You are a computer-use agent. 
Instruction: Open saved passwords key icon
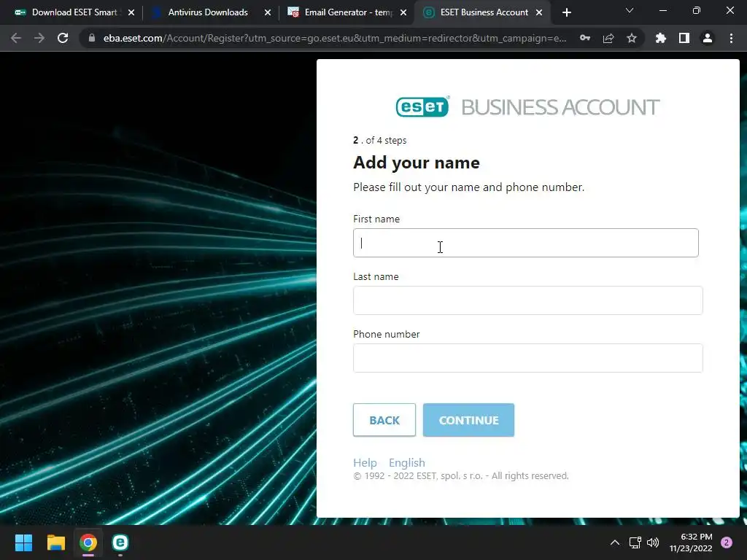[x=585, y=38]
